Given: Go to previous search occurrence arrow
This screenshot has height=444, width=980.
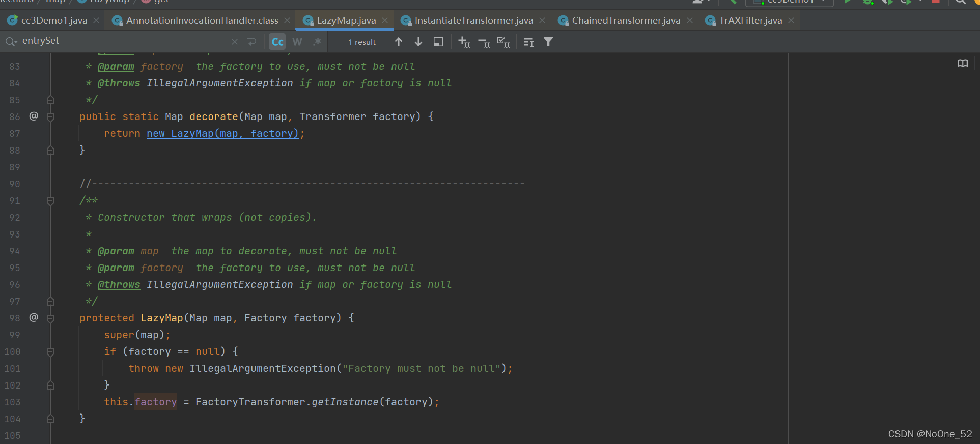Looking at the screenshot, I should [x=399, y=42].
